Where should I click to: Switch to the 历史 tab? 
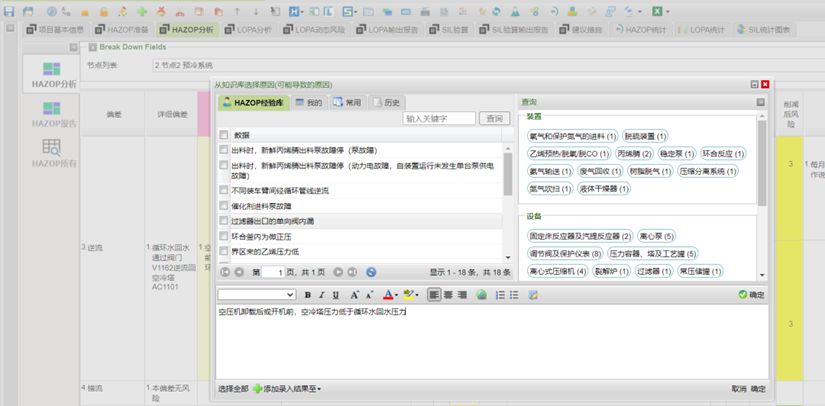click(386, 102)
